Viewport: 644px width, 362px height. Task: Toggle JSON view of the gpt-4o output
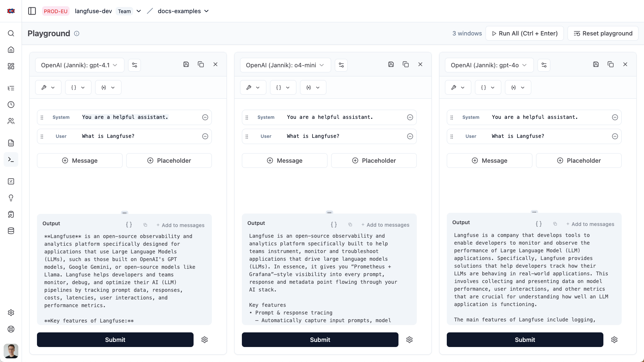pos(539,224)
